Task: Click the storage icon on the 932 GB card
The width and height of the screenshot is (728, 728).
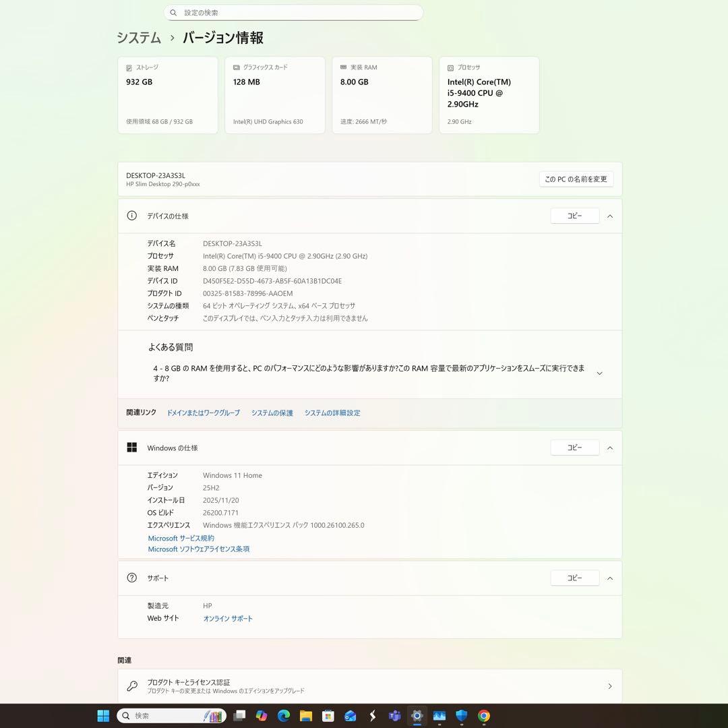Action: (128, 67)
